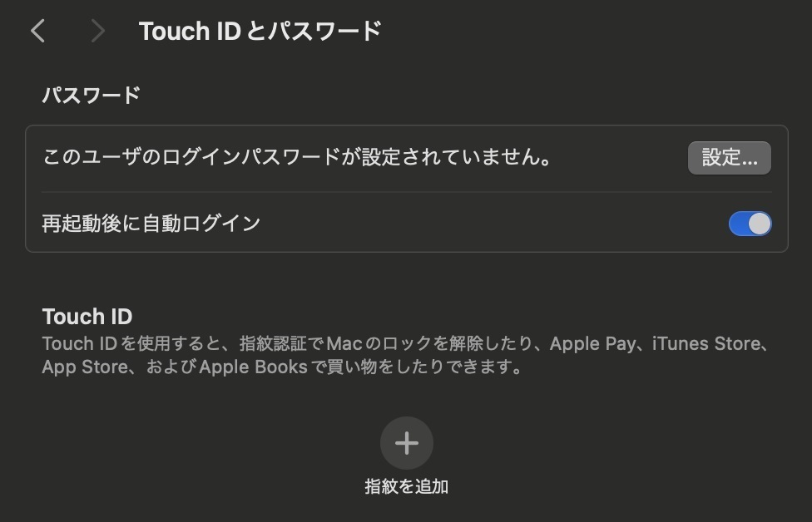Click 指紋認証 in the Touch ID description

click(x=274, y=343)
